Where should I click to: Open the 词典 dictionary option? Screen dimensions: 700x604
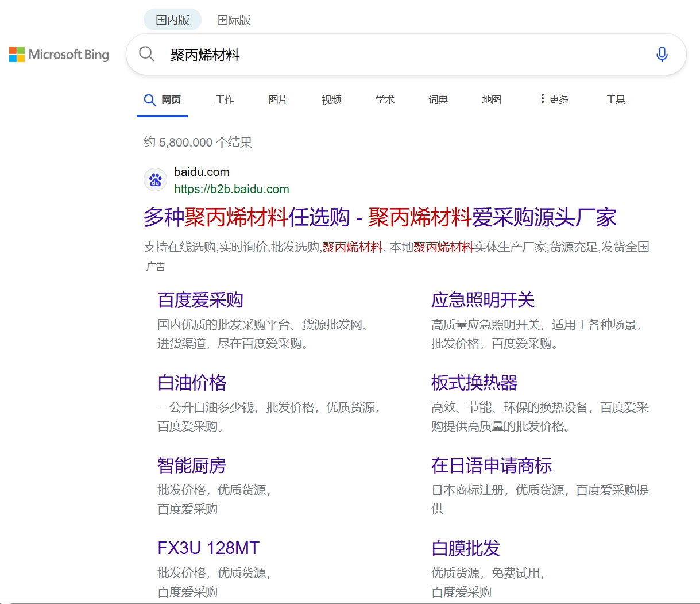tap(438, 99)
